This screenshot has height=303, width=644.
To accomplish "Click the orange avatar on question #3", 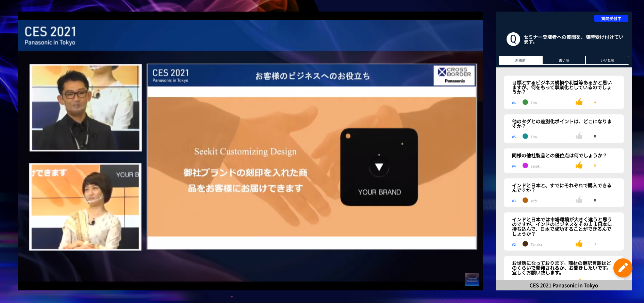I will point(525,200).
